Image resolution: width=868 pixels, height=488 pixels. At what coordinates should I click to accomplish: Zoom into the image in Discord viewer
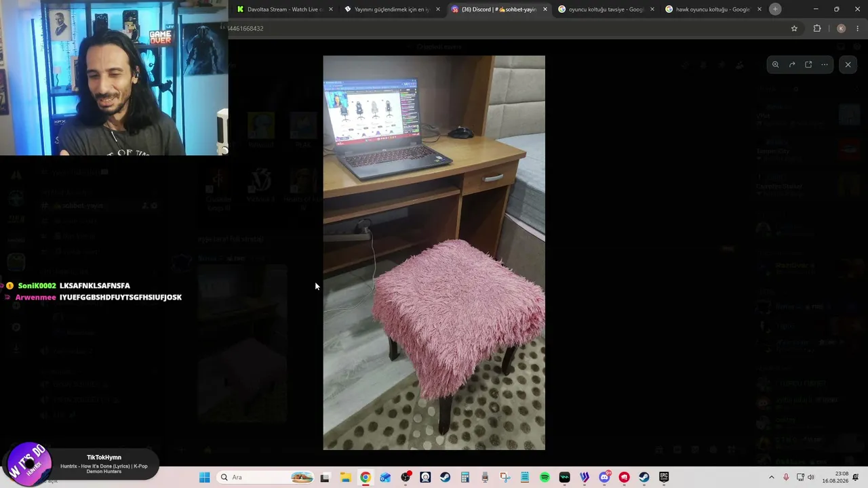click(x=776, y=64)
